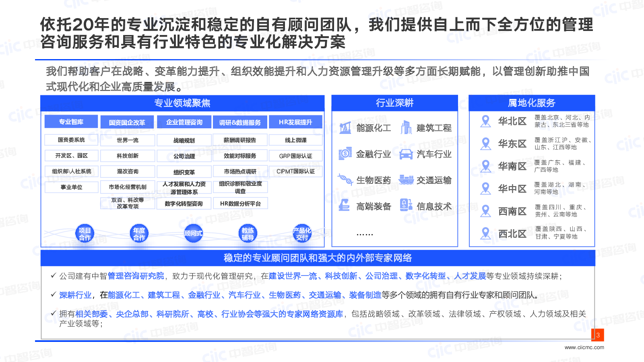The width and height of the screenshot is (644, 362).
Task: Click the 薪酬调研报告 box
Action: [240, 140]
